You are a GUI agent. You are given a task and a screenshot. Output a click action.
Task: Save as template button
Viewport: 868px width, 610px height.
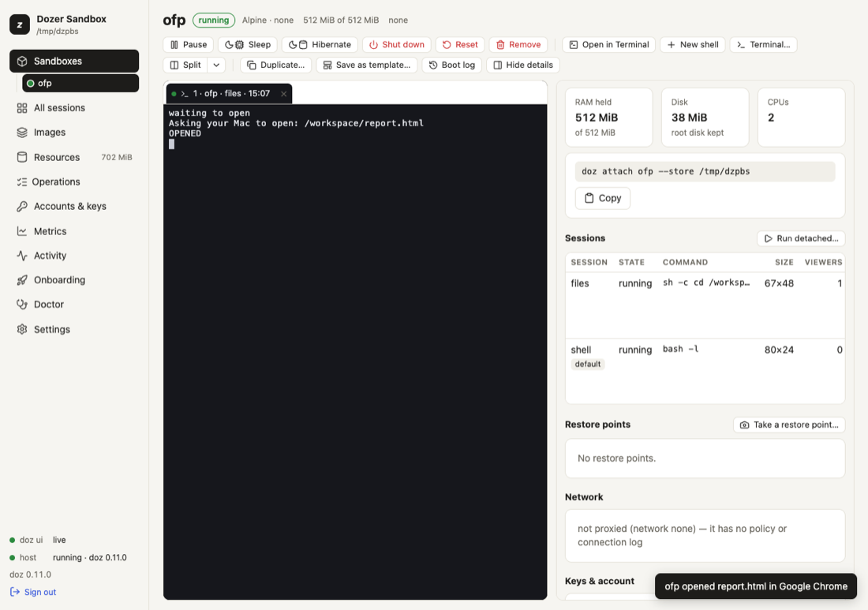pos(366,65)
